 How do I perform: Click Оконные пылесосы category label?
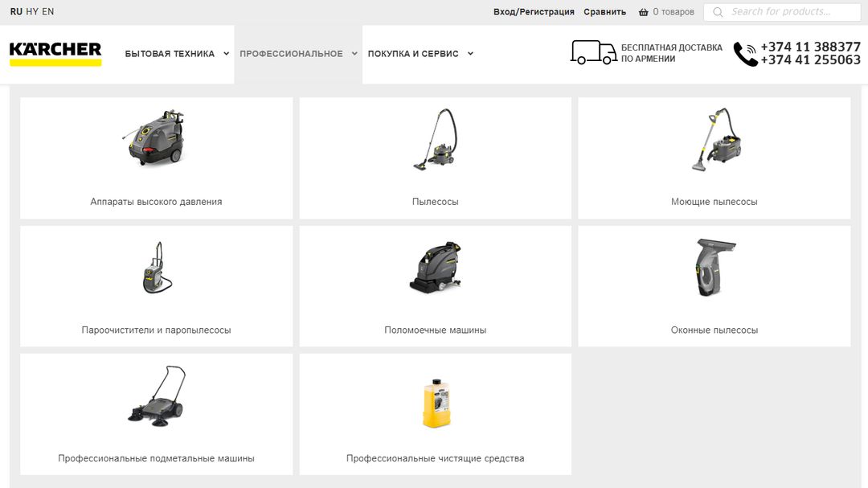(x=714, y=330)
